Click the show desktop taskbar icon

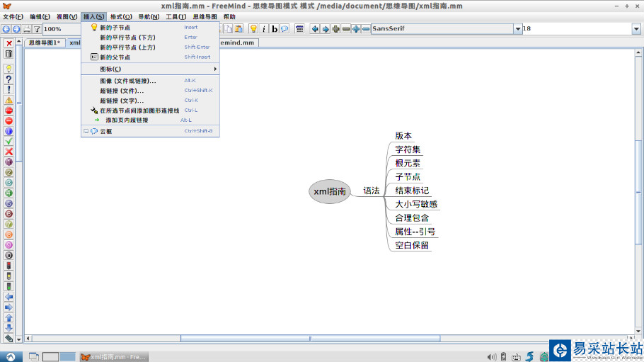pos(34,356)
